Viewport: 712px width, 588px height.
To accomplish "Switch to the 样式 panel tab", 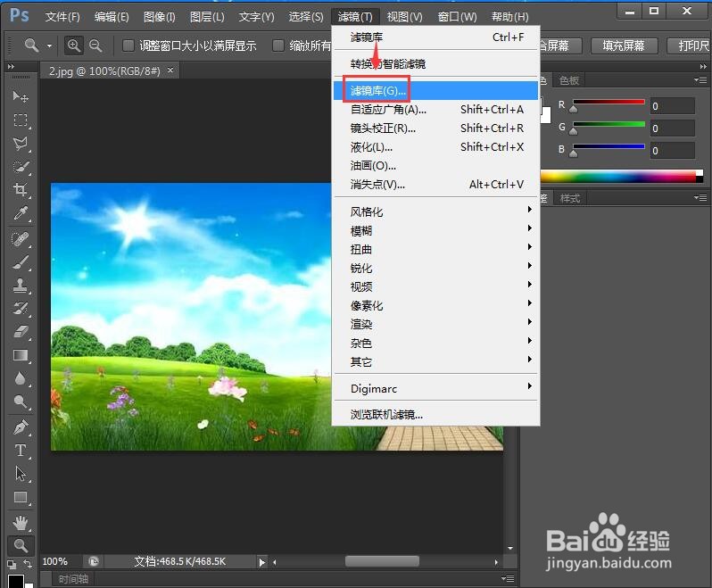I will [570, 198].
